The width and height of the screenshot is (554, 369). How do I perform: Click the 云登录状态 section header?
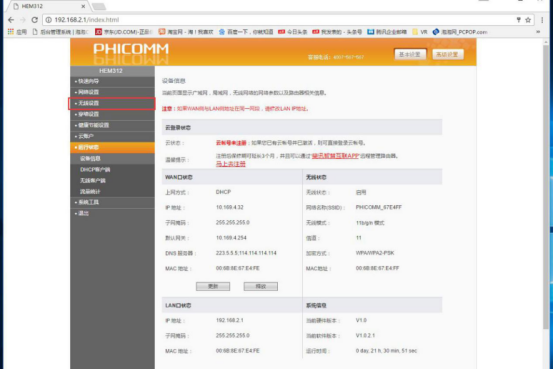[302, 128]
